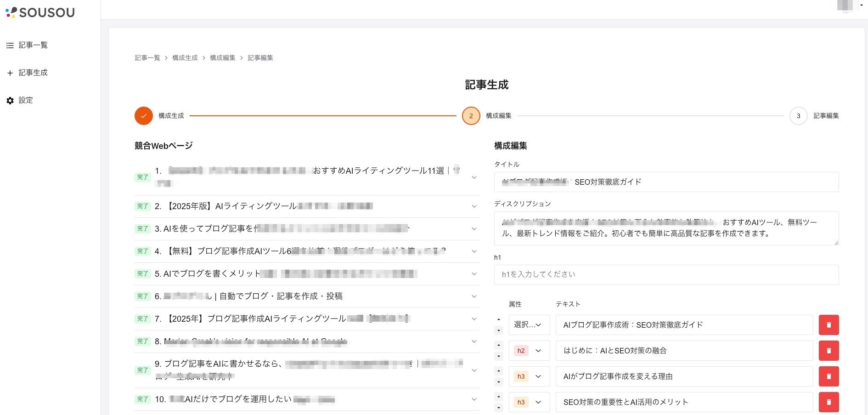Expand competitor page 6 accordion
Screen dimensions: 868x415
[x=474, y=296]
